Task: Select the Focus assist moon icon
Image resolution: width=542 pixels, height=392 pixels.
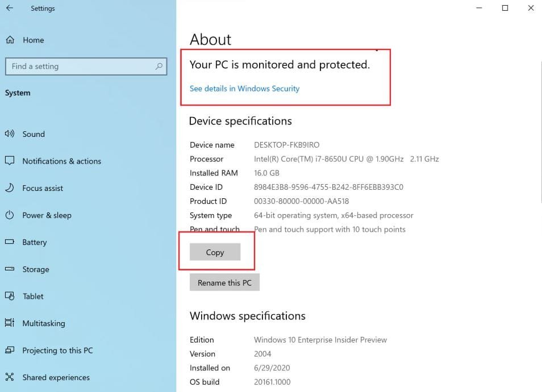Action: 10,188
